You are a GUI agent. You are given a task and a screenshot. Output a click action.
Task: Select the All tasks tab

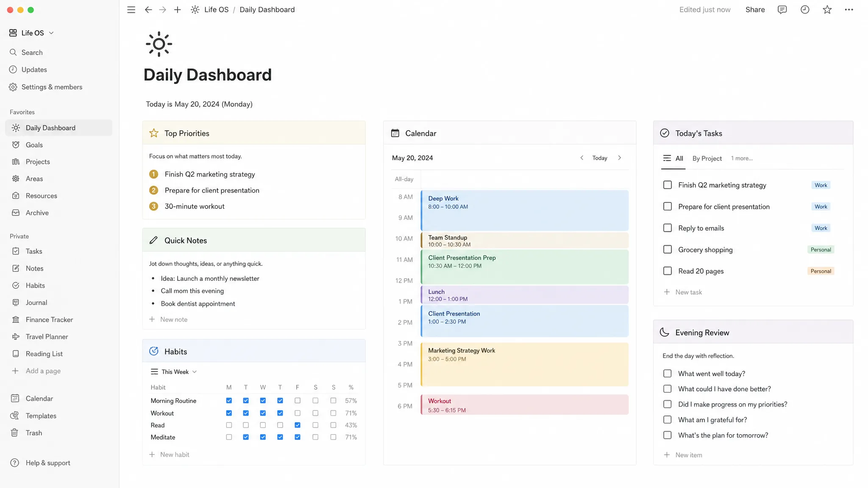click(x=673, y=158)
